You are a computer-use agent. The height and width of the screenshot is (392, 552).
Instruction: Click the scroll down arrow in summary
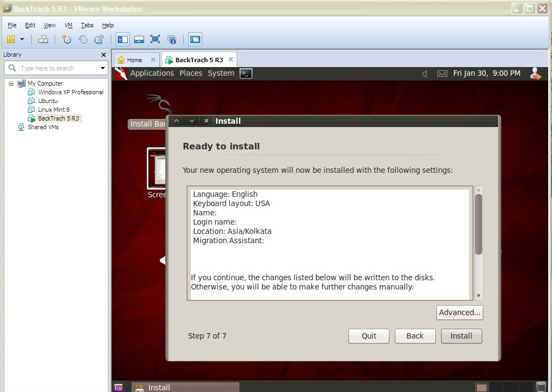(x=478, y=296)
